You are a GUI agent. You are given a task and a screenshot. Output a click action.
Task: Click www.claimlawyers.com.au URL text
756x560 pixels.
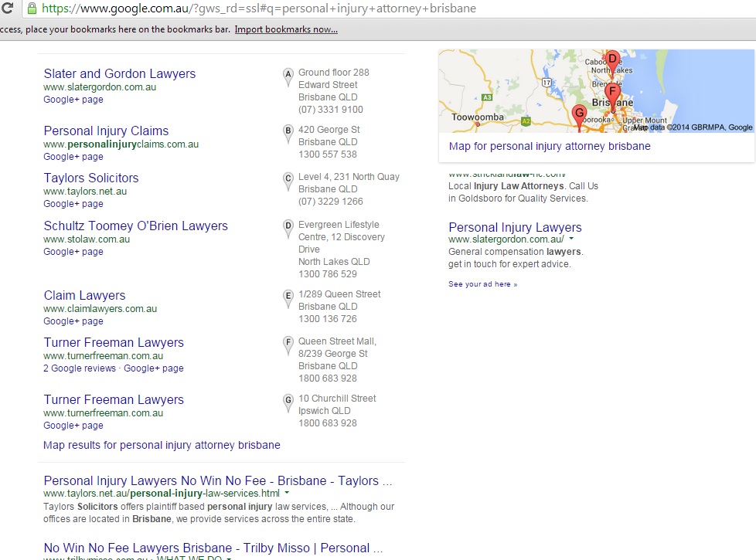coord(100,309)
